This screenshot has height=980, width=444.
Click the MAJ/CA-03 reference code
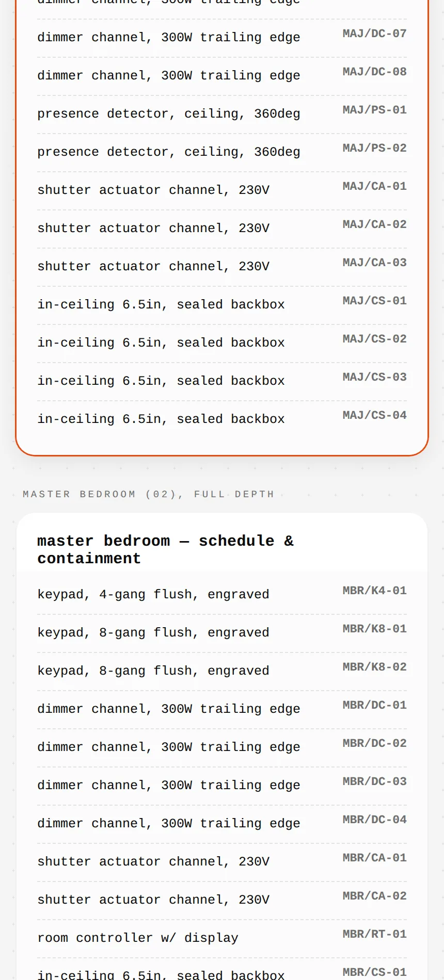tap(374, 263)
